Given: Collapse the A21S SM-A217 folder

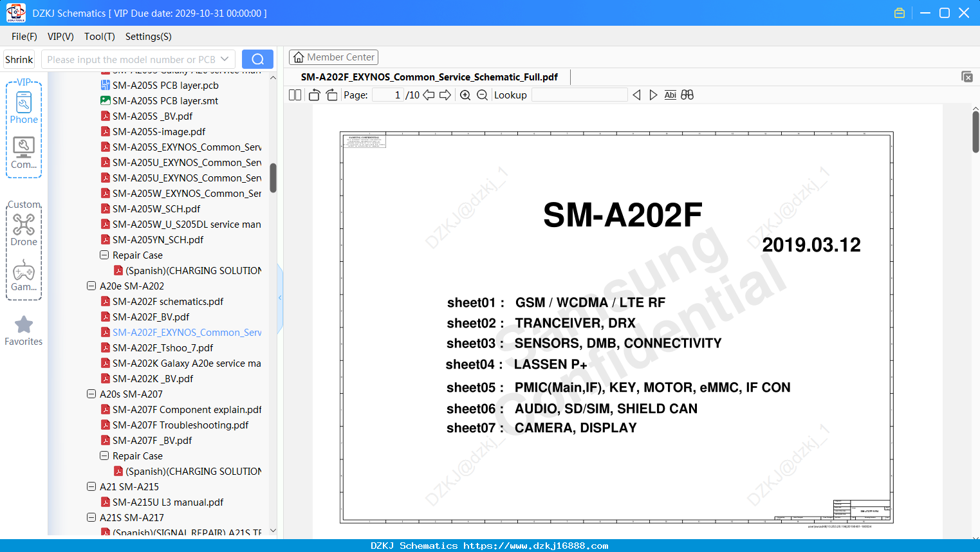Looking at the screenshot, I should tap(91, 517).
